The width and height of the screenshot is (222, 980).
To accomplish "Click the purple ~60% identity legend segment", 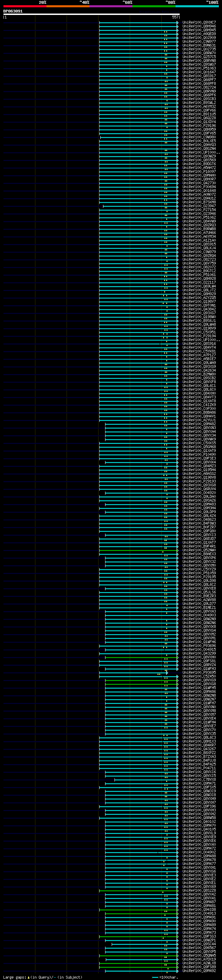I will pos(111,6).
